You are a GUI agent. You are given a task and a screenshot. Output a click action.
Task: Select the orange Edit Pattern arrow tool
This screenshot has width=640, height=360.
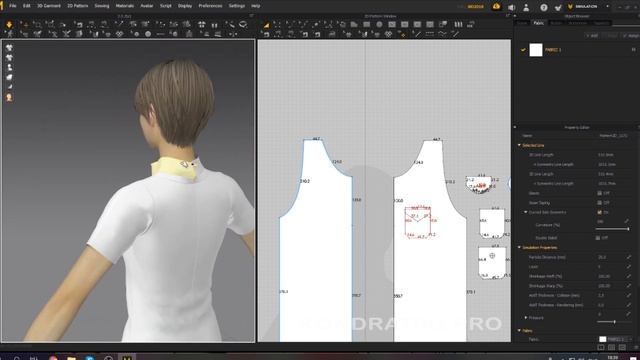pos(266,25)
